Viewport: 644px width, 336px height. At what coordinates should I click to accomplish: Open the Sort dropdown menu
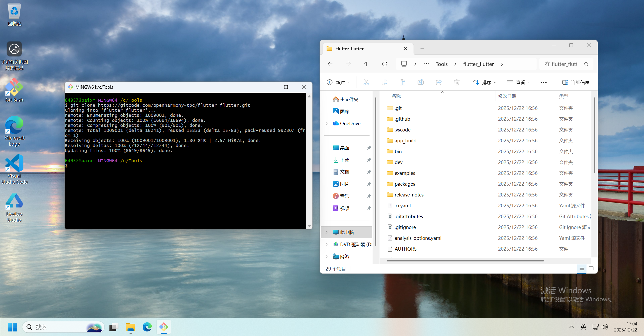point(485,82)
